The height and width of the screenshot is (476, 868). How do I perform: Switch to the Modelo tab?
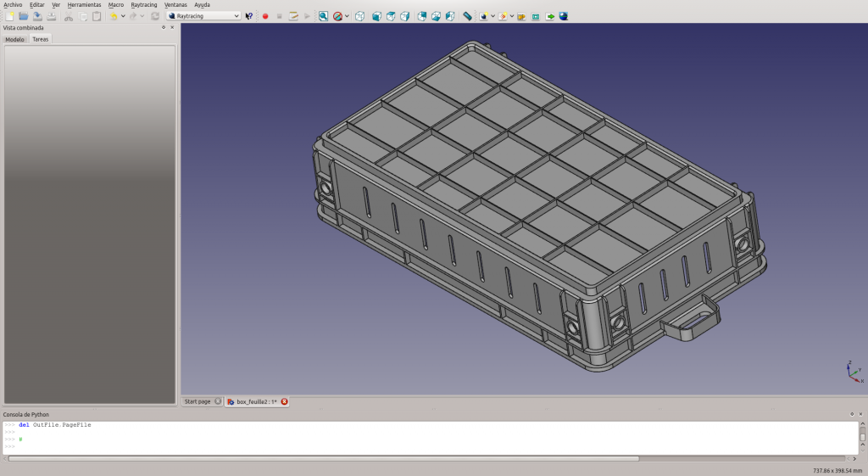[15, 39]
